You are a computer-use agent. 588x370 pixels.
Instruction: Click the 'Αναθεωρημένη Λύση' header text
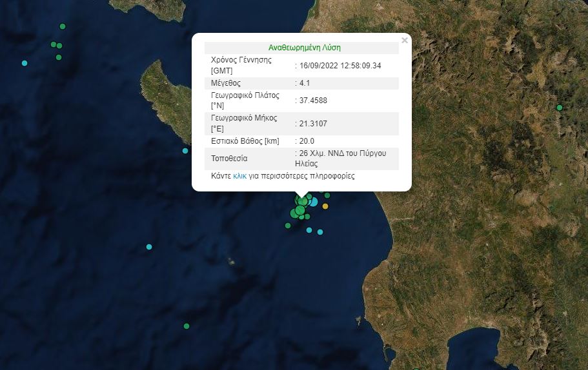pyautogui.click(x=305, y=48)
